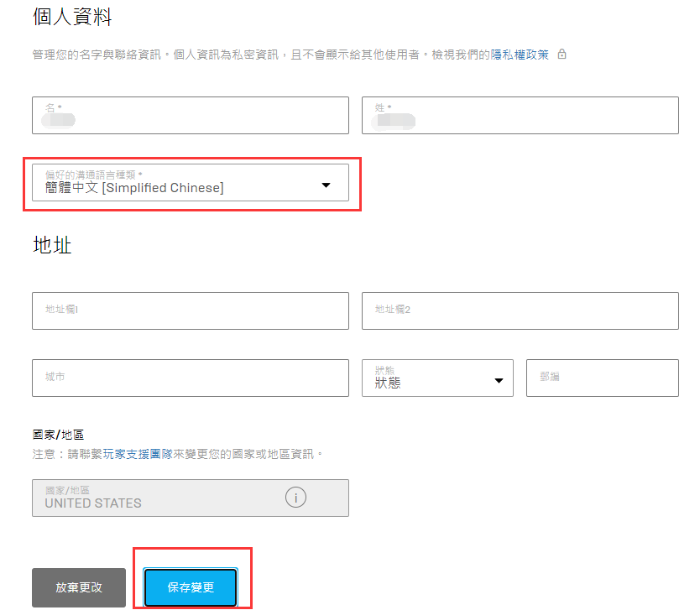Click the 國家/地區 bold label

(x=58, y=435)
